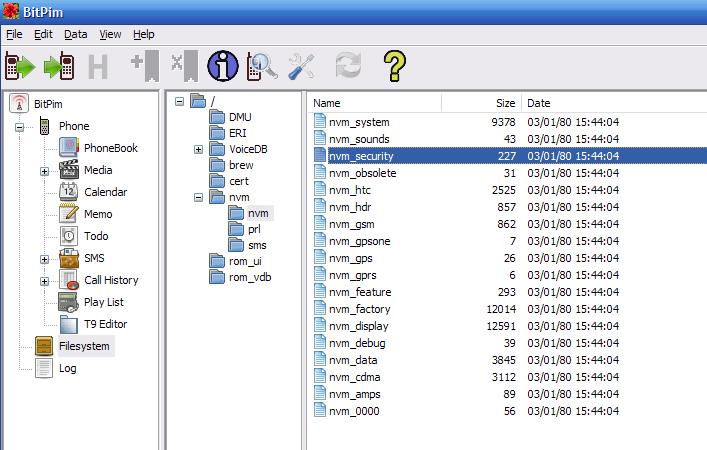Open the View menu
This screenshot has height=450, width=707.
(110, 34)
